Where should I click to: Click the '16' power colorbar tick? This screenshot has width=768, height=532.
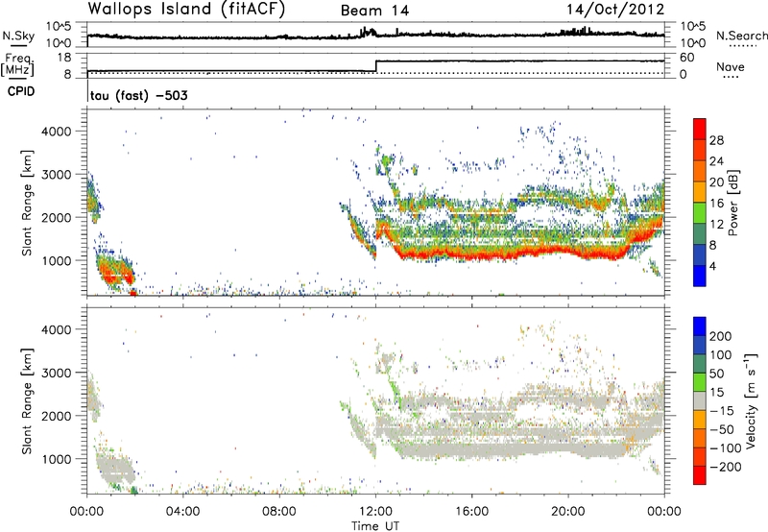[x=716, y=204]
